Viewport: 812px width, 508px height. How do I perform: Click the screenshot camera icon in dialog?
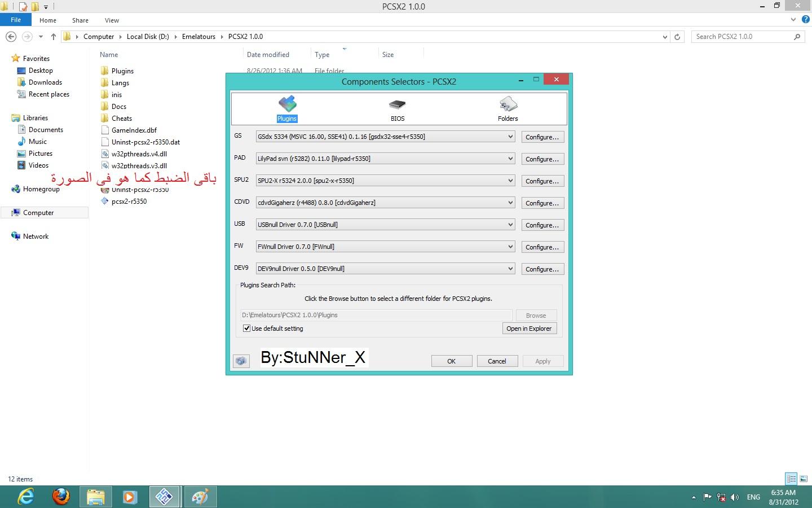[x=241, y=361]
